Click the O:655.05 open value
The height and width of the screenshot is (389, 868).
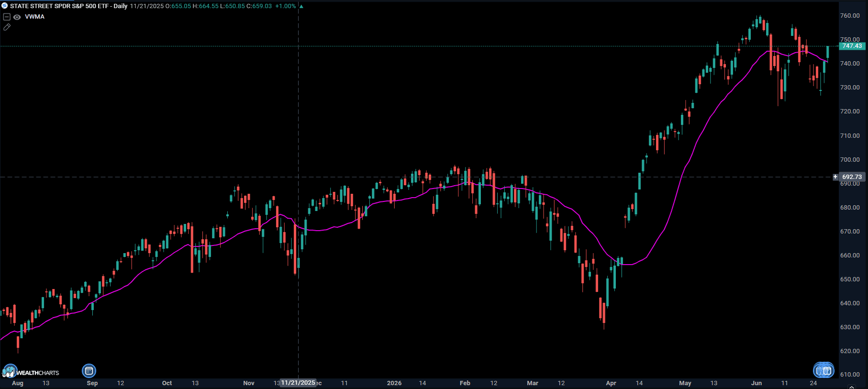178,6
